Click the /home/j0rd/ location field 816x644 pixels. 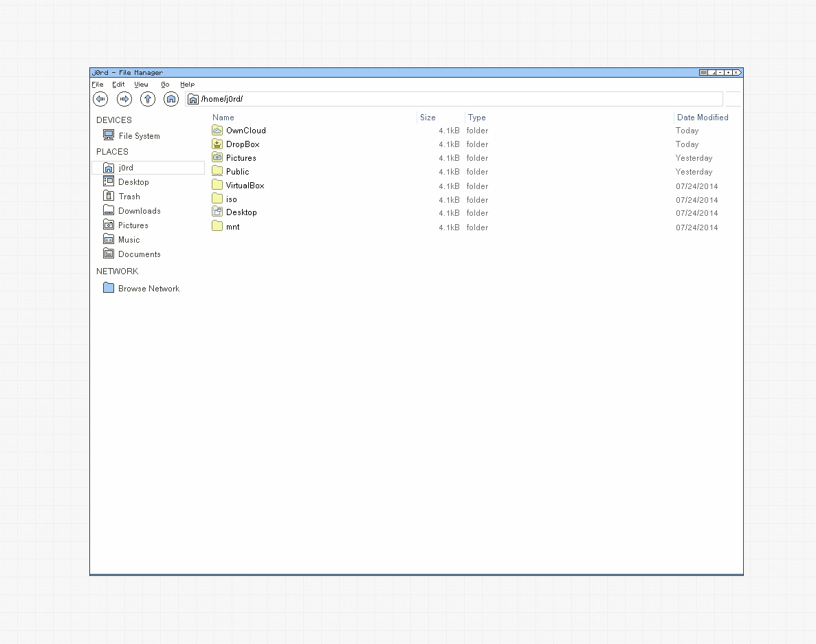pos(454,99)
